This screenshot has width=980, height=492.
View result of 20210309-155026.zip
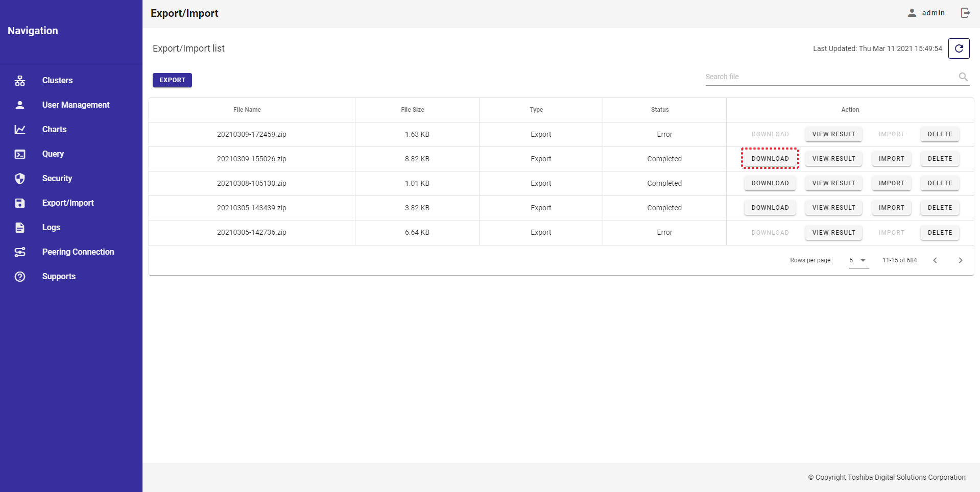(833, 159)
